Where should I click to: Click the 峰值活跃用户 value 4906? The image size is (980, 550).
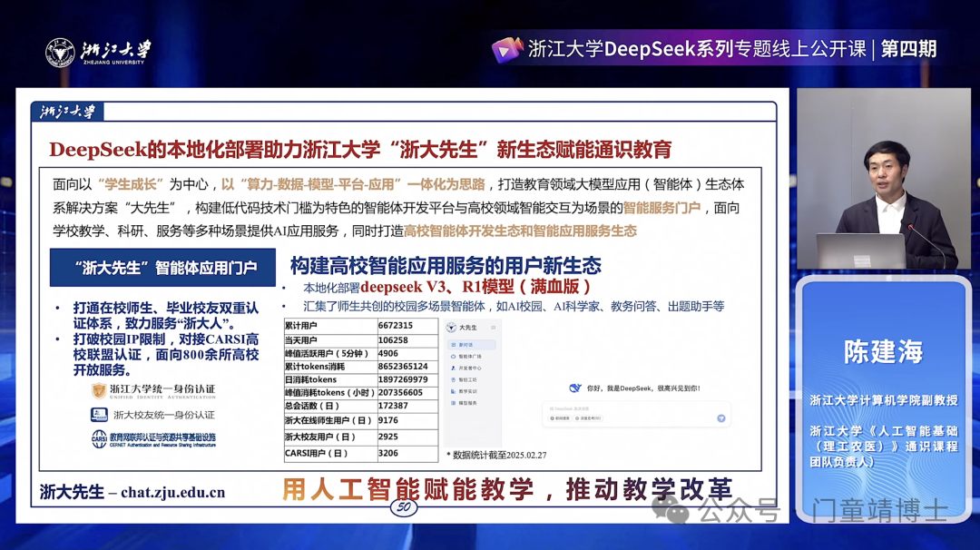point(388,353)
